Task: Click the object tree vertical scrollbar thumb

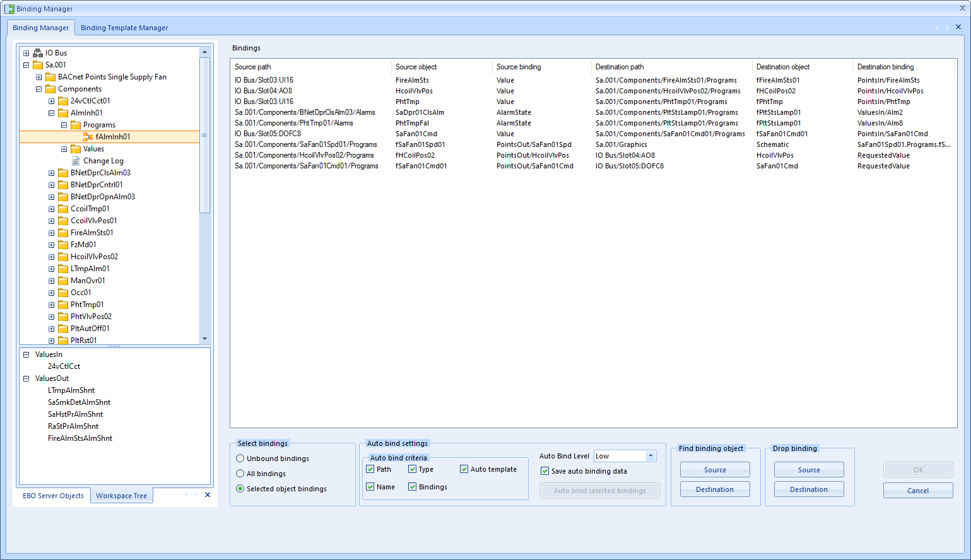Action: (204, 136)
